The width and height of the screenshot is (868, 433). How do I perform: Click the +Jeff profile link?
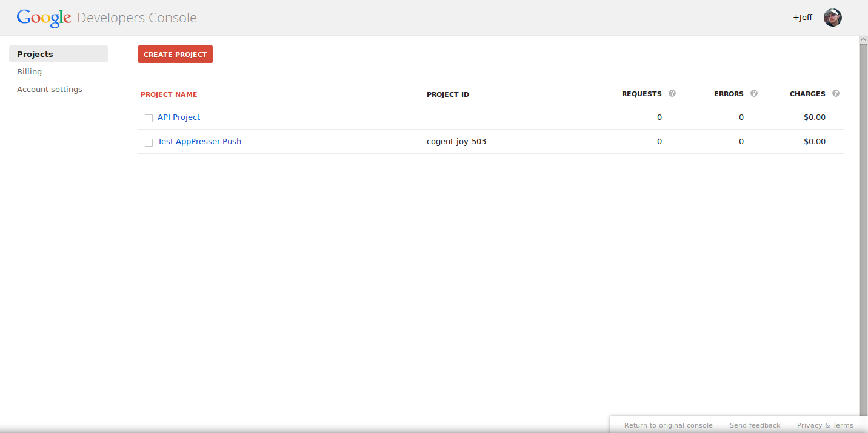click(803, 18)
